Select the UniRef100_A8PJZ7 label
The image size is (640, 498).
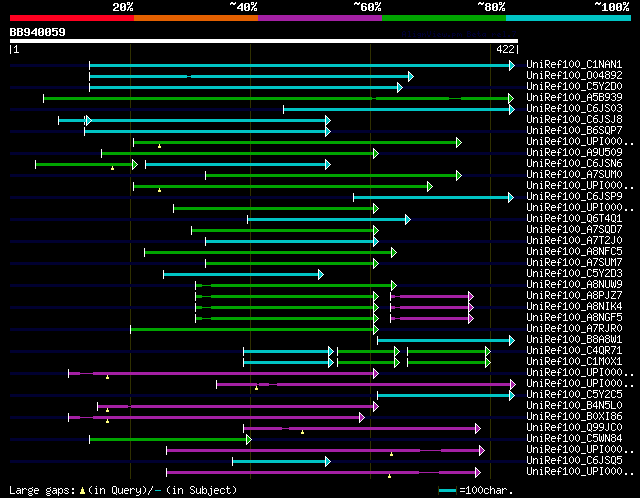[x=574, y=296]
